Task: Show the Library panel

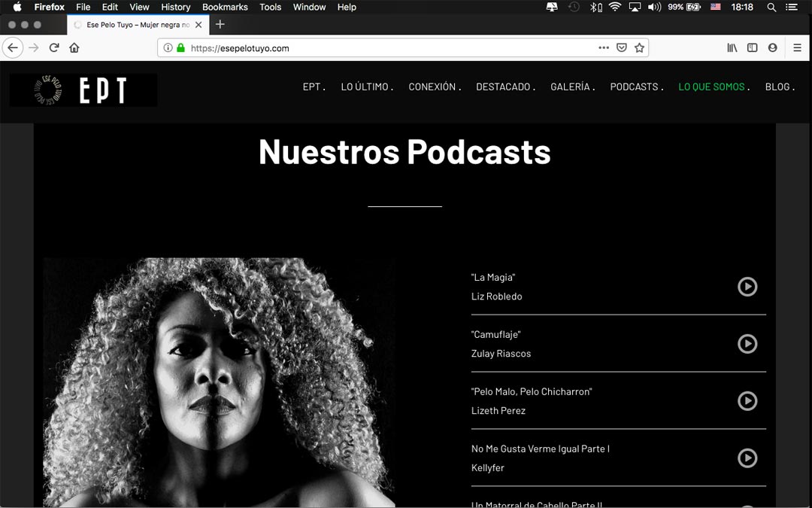Action: point(732,48)
